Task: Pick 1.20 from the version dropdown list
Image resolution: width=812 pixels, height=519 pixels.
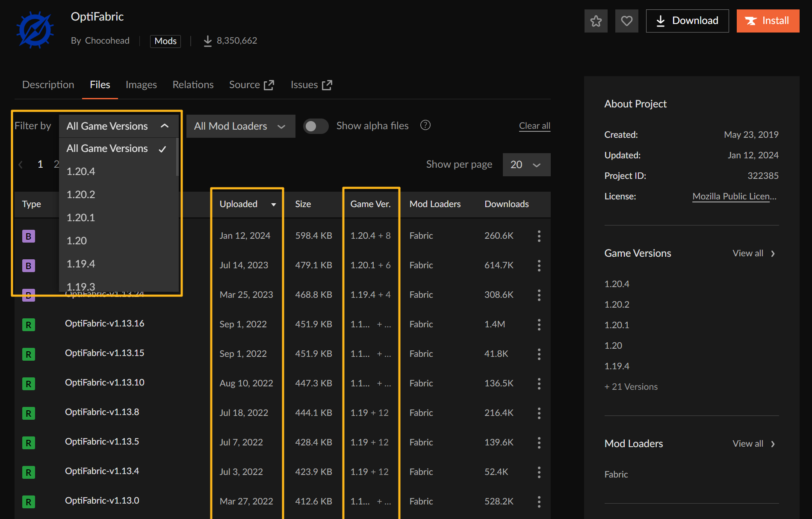Action: 117,241
